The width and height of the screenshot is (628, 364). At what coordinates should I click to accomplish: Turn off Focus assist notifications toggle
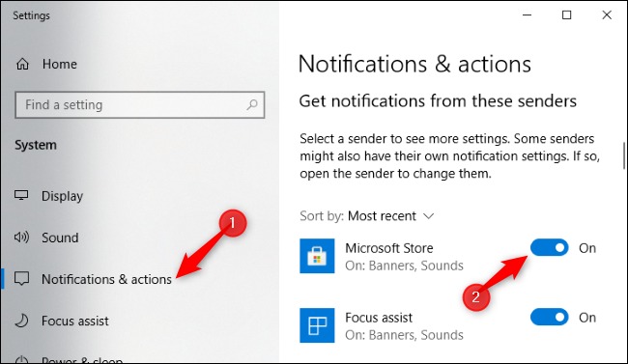[x=549, y=318]
